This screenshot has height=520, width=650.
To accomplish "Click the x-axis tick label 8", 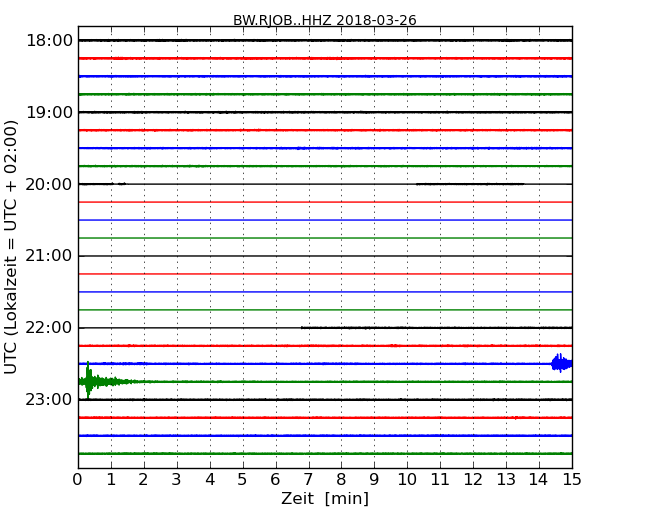I will pyautogui.click(x=341, y=480).
